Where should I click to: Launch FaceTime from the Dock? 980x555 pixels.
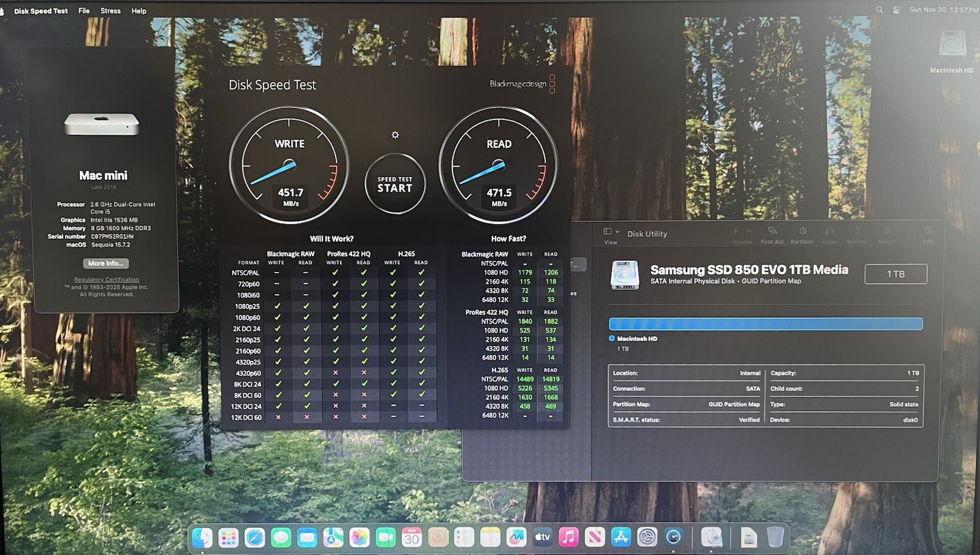[385, 538]
